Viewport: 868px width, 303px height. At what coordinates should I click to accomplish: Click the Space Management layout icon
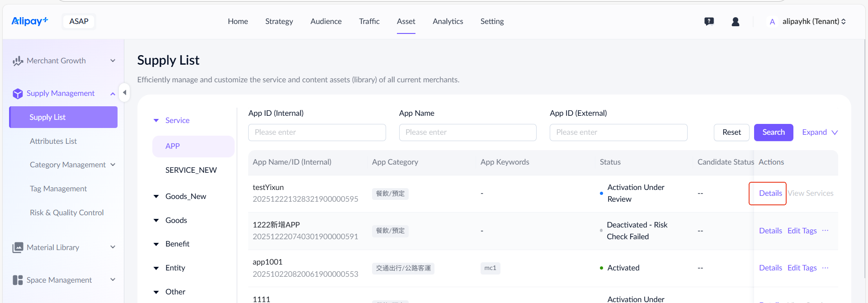click(18, 280)
